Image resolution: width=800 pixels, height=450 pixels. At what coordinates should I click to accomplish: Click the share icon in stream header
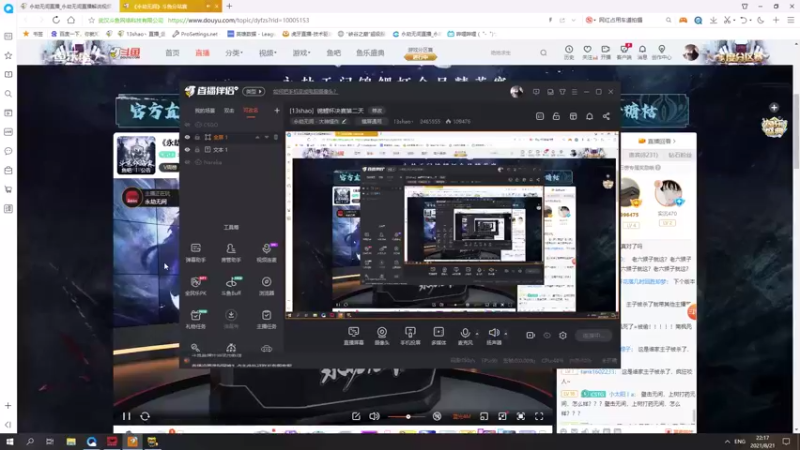[606, 116]
